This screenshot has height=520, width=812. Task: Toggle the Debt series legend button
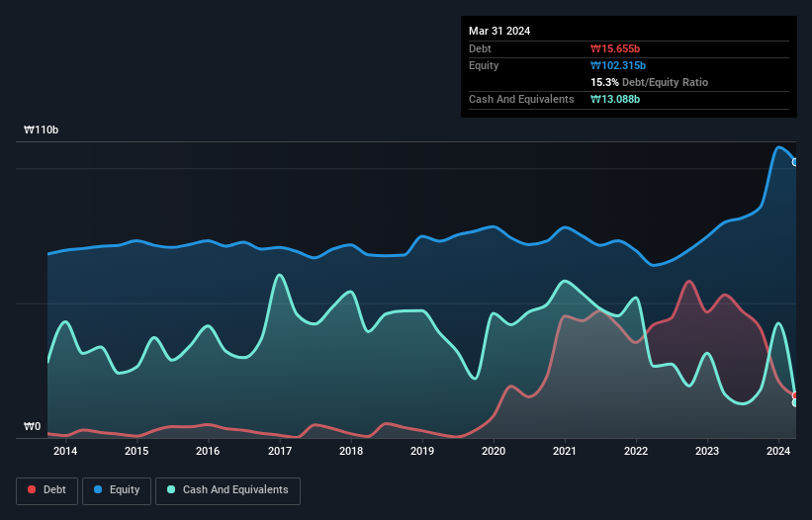(x=47, y=490)
